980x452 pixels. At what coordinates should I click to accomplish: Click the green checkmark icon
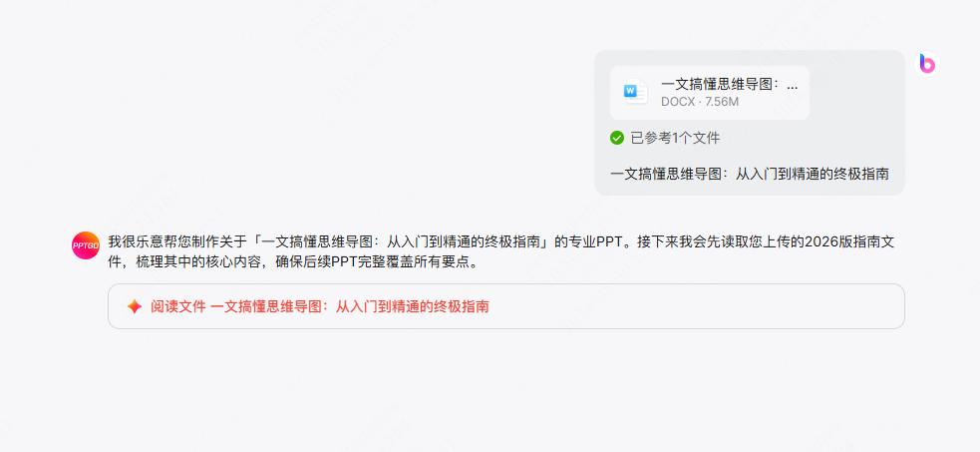(617, 138)
